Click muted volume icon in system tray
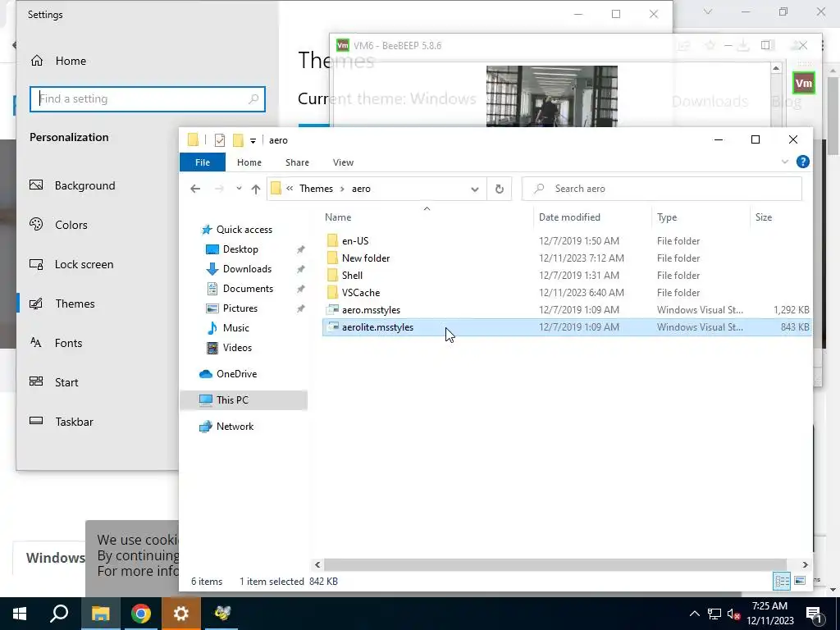This screenshot has height=630, width=840. coord(733,614)
